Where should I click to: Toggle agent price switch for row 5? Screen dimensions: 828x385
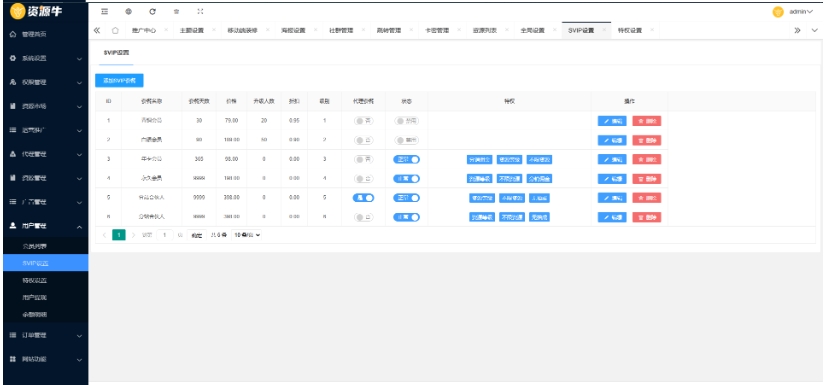point(363,198)
